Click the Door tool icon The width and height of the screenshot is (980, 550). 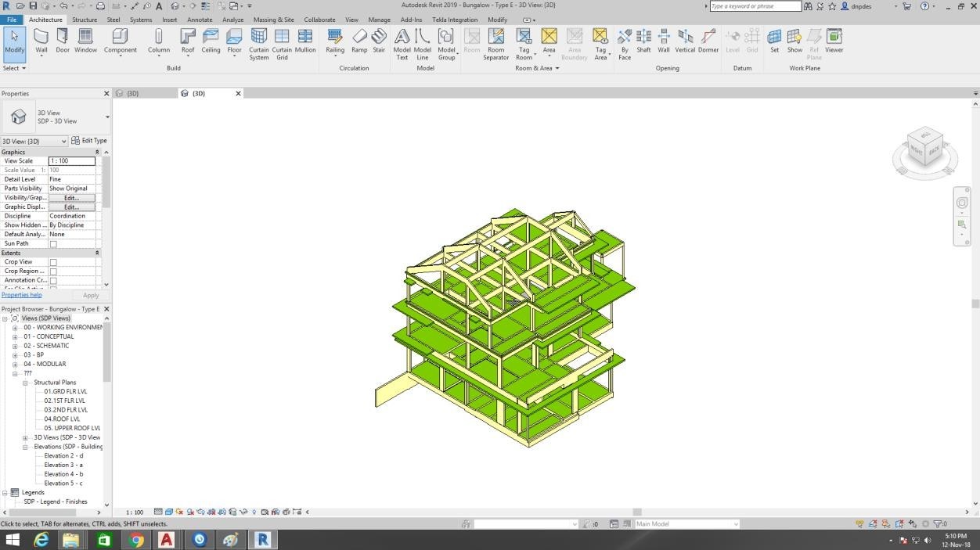[x=63, y=41]
